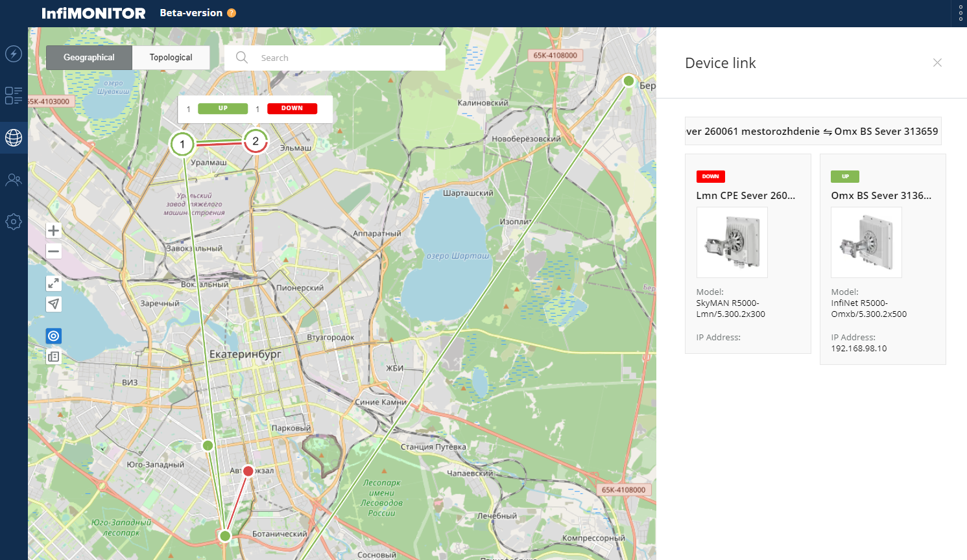Click the DOWN badge on Lmn CPE card
Image resolution: width=967 pixels, height=560 pixels.
(710, 176)
